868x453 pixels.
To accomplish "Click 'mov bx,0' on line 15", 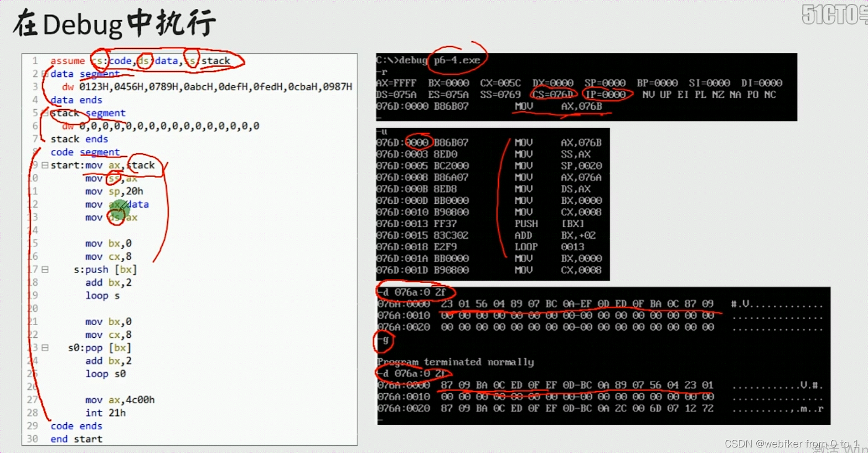I will click(x=108, y=244).
